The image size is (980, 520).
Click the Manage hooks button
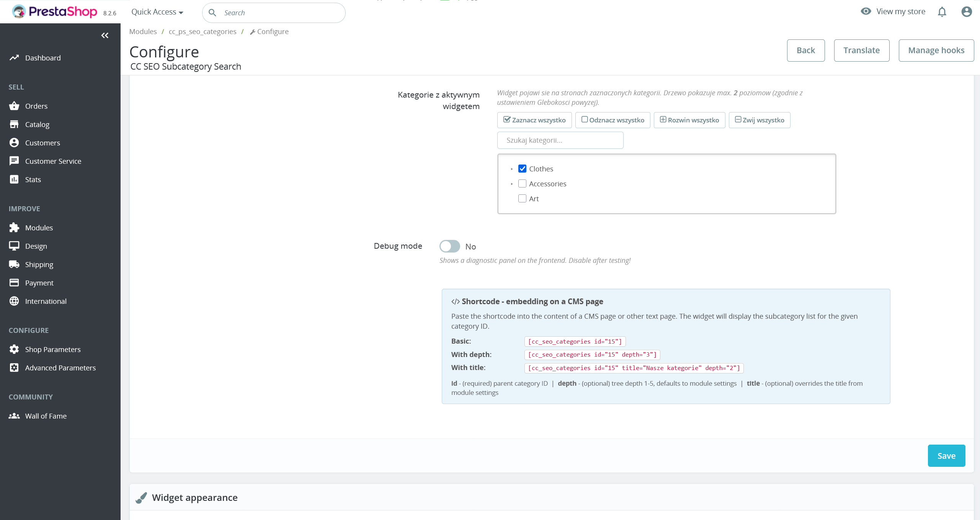tap(936, 51)
